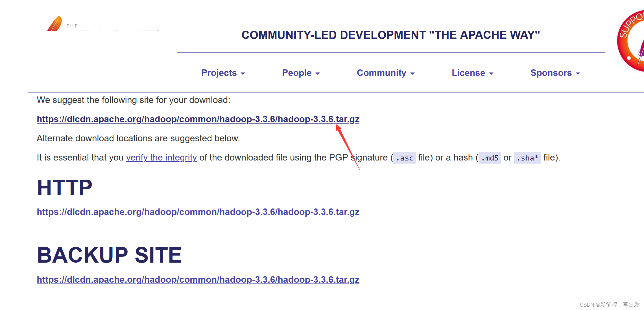Click the hadoop tar.gz link under BACKUP SITE

click(198, 280)
